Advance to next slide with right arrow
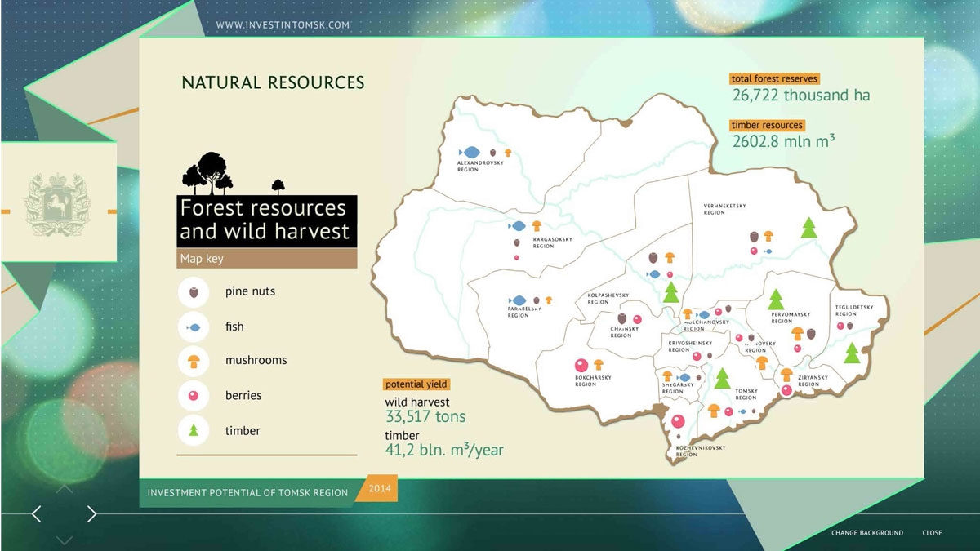This screenshot has height=551, width=980. pyautogui.click(x=91, y=513)
